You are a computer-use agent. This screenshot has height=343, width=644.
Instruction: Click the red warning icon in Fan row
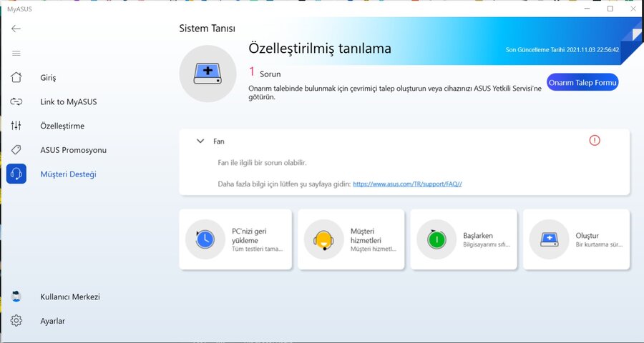(x=595, y=141)
